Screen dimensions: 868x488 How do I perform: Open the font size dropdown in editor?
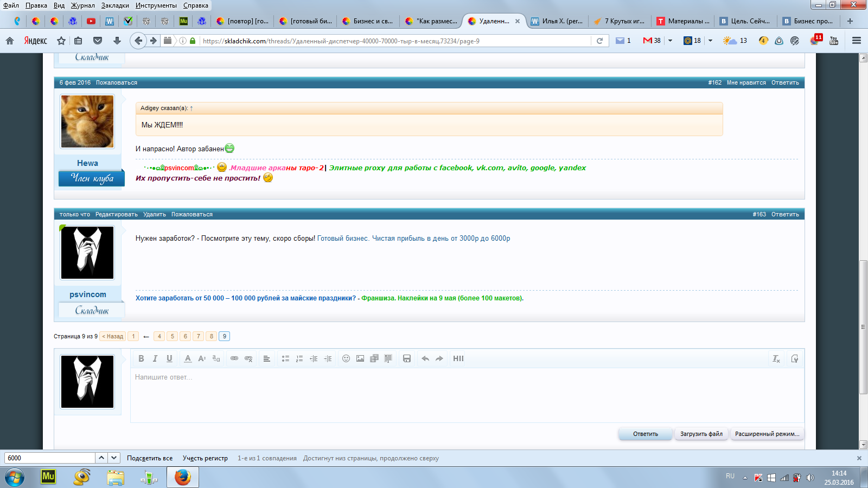202,358
